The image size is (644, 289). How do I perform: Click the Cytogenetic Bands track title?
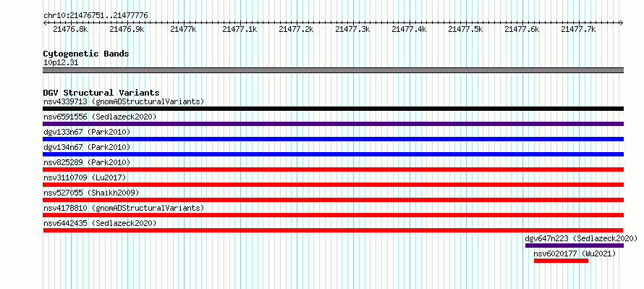click(x=86, y=54)
